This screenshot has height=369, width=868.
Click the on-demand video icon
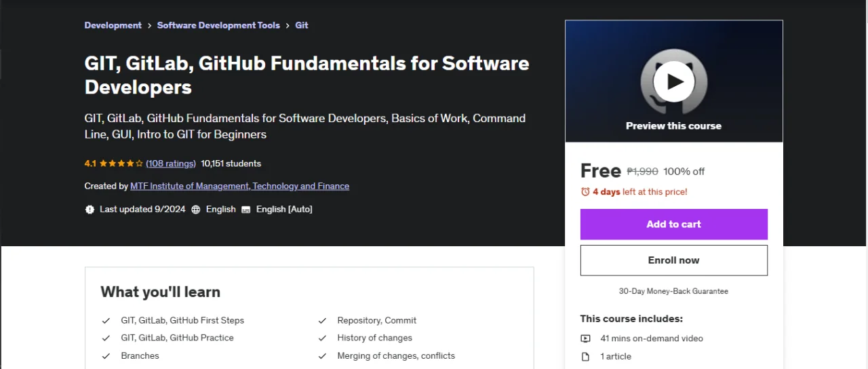click(585, 338)
